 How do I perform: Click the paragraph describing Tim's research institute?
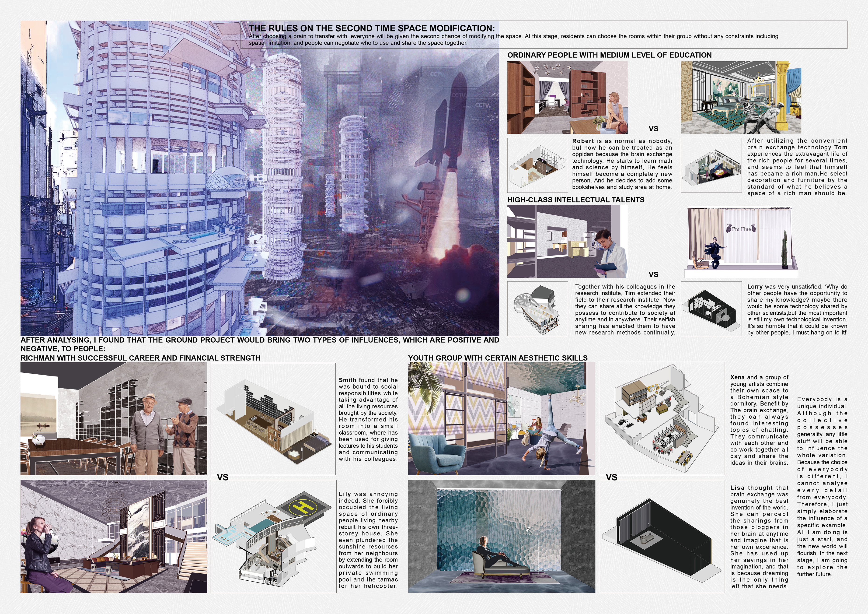pyautogui.click(x=625, y=309)
